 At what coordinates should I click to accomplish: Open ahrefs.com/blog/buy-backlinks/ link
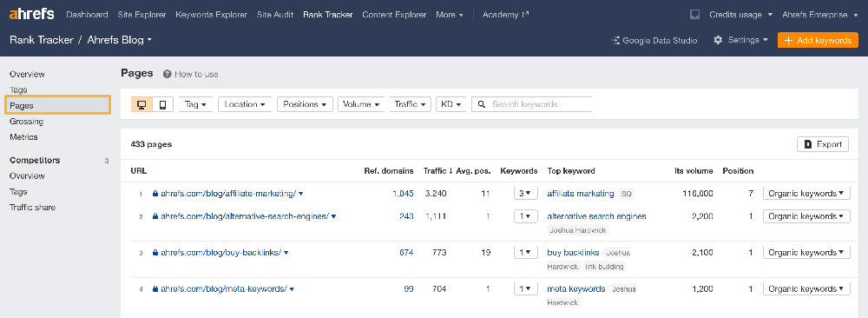coord(220,253)
